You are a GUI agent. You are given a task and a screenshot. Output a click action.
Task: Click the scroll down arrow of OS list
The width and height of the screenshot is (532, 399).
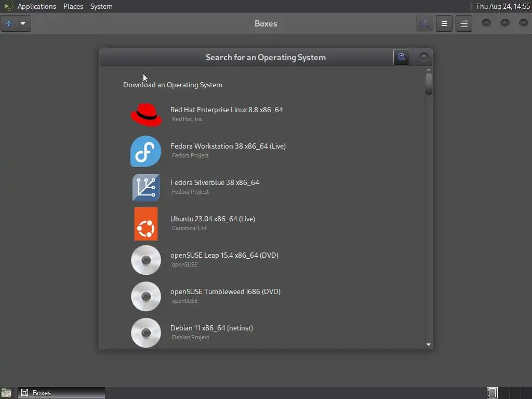429,344
